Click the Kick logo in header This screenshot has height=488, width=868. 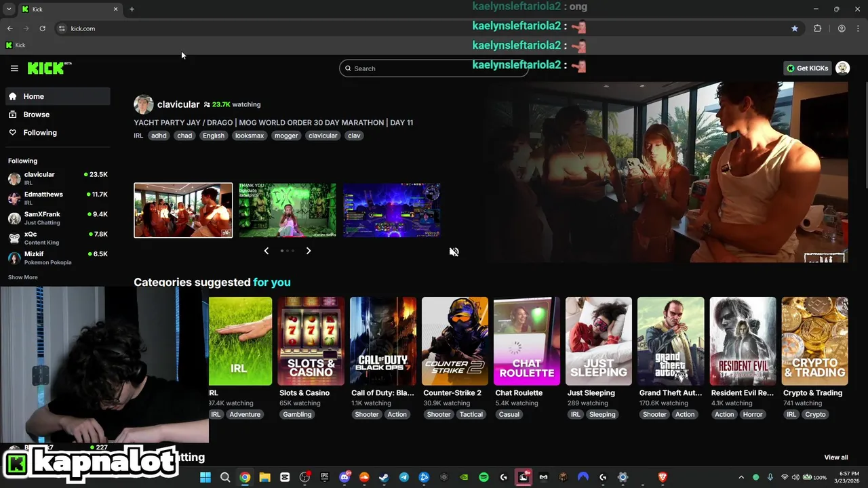[50, 68]
